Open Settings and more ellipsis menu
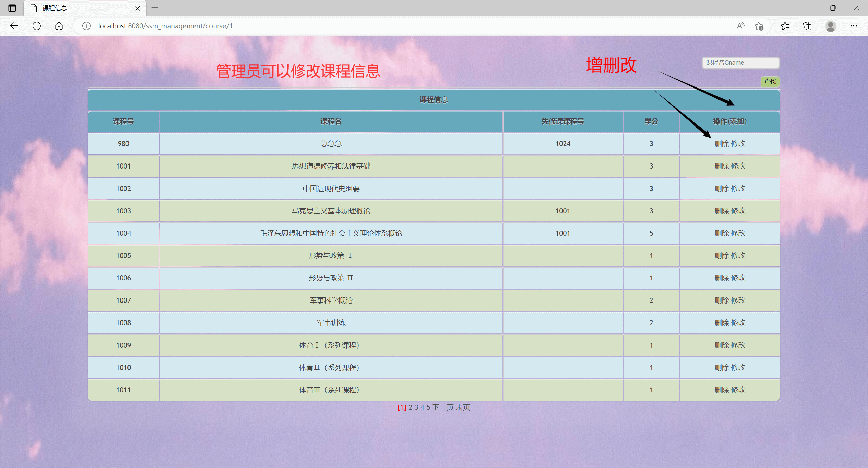Viewport: 868px width, 468px height. (854, 26)
